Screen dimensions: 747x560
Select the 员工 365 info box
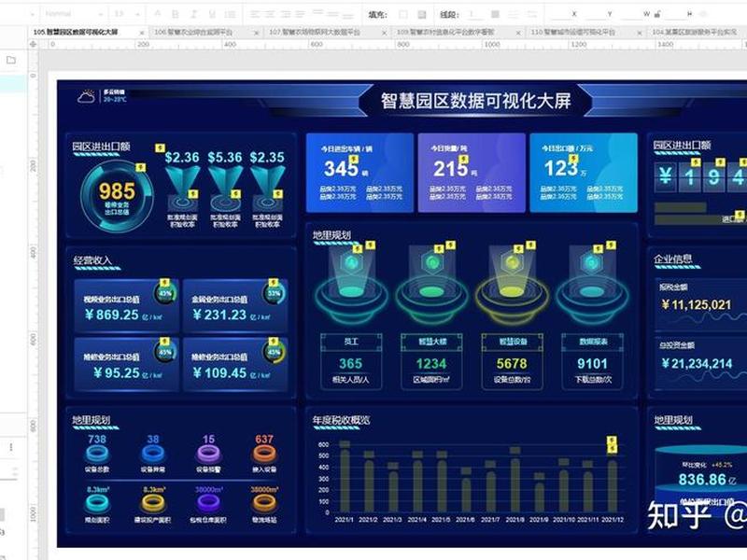351,361
